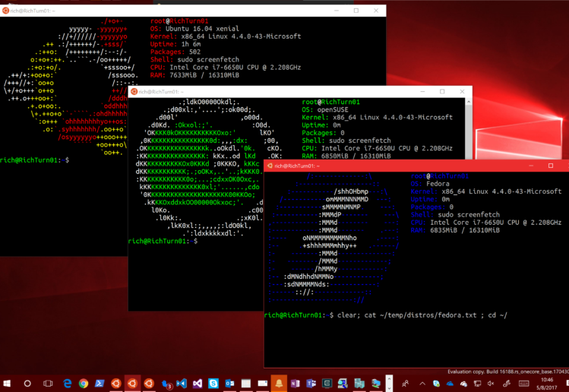Viewport: 569px width, 392px height.
Task: Click 'RAM: 6835MiB / 16310MiB' in Fedora terminal
Action: pos(455,230)
